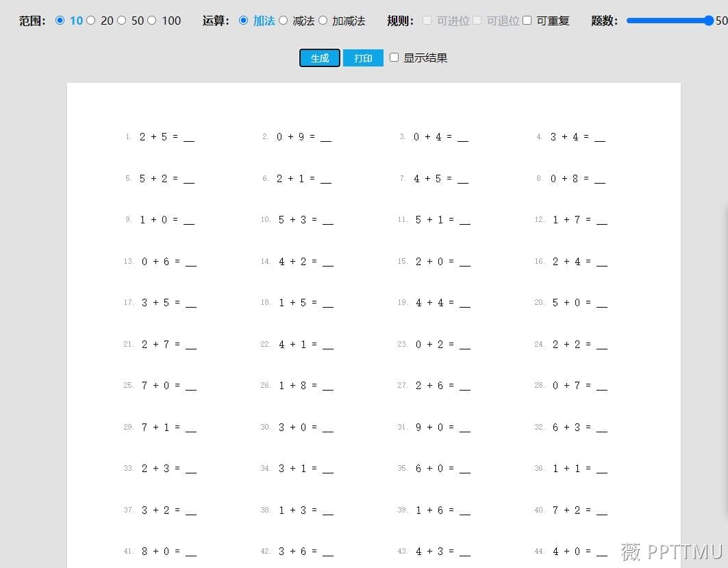Viewport: 728px width, 568px height.
Task: Click problem 20 text 5 + 0
Action: (566, 303)
